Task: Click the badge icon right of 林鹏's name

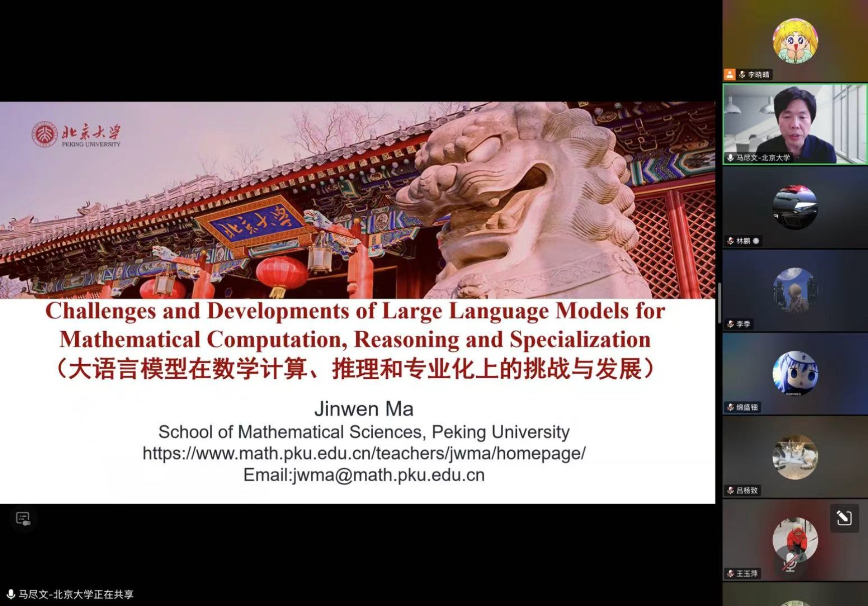Action: (x=756, y=241)
